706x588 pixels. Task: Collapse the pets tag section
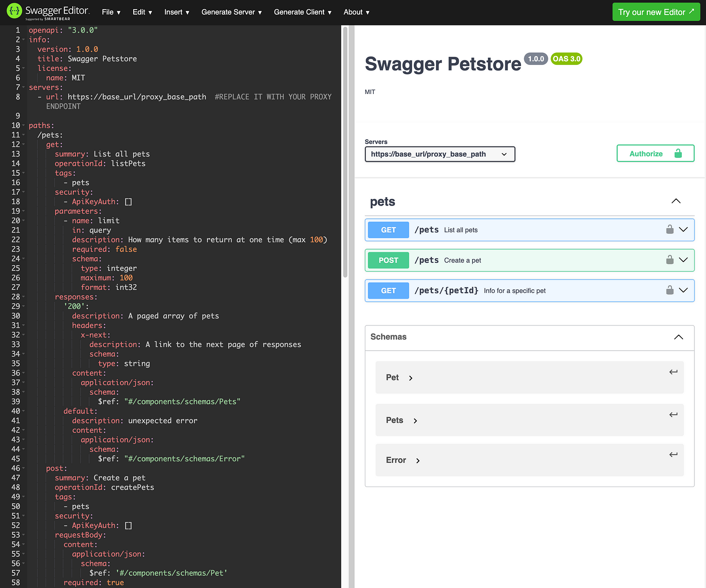click(x=676, y=201)
